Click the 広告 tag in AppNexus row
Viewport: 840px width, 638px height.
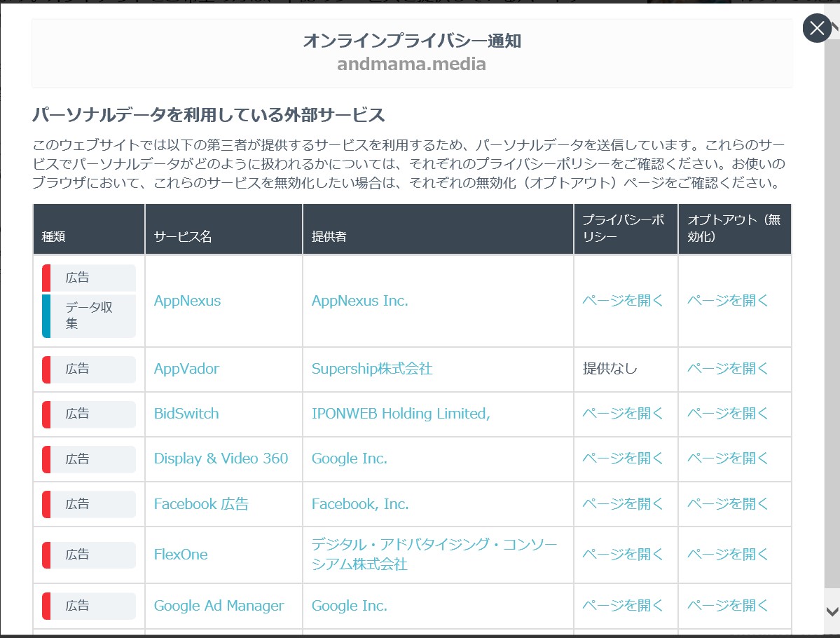pos(89,278)
